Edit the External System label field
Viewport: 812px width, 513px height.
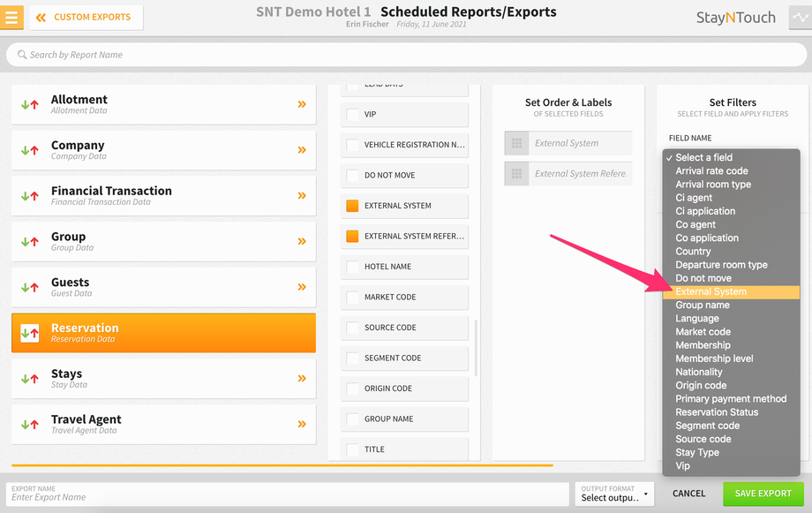(581, 144)
